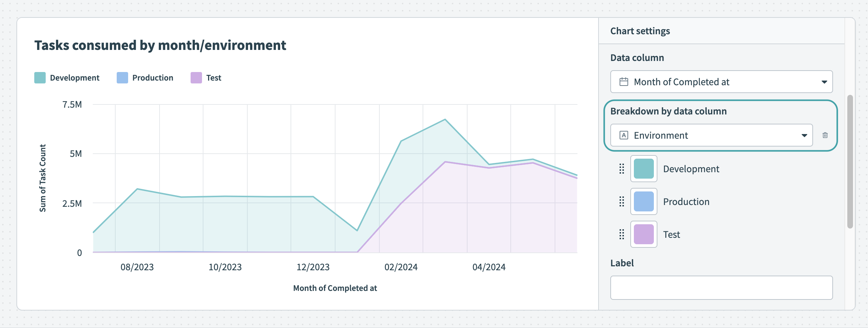868x328 pixels.
Task: Click the Breakdown by data column heading
Action: 668,111
